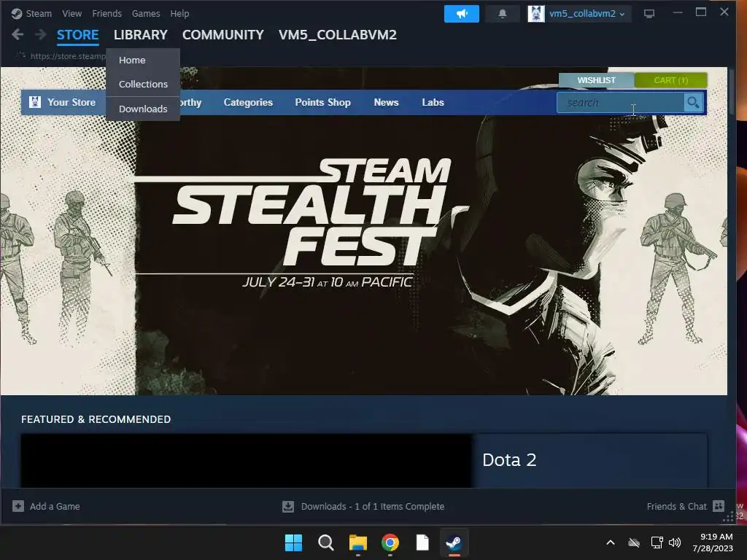Open Google Chrome from taskbar
The height and width of the screenshot is (560, 747).
click(390, 542)
